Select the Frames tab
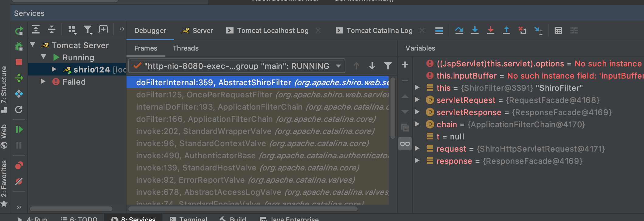Viewport: 644px width, 221px height. click(x=146, y=48)
